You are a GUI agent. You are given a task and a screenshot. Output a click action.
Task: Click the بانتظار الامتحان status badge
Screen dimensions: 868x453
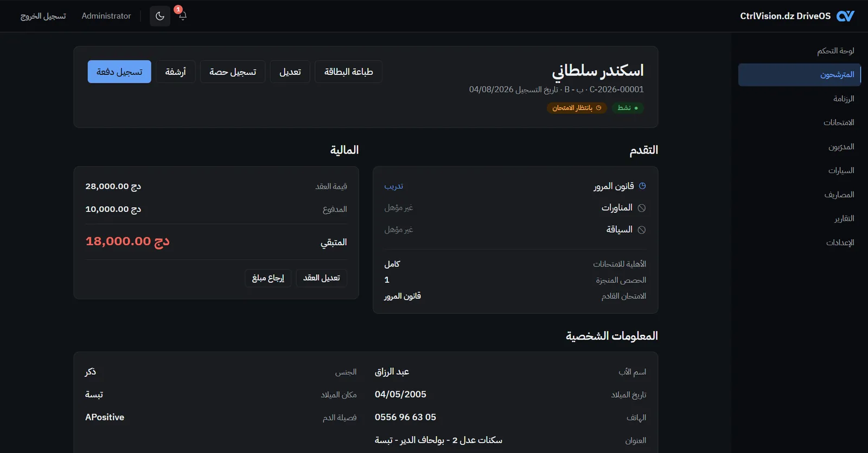point(577,108)
